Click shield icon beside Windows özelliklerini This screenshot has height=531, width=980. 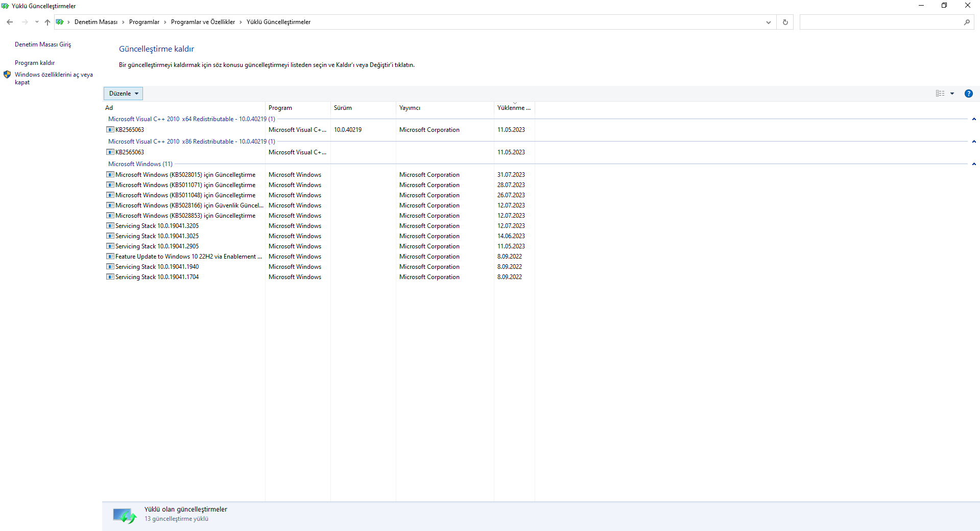tap(7, 75)
